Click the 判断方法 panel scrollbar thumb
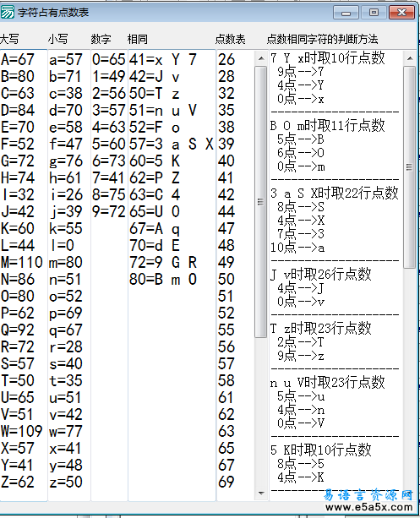This screenshot has height=518, width=420. (x=409, y=167)
